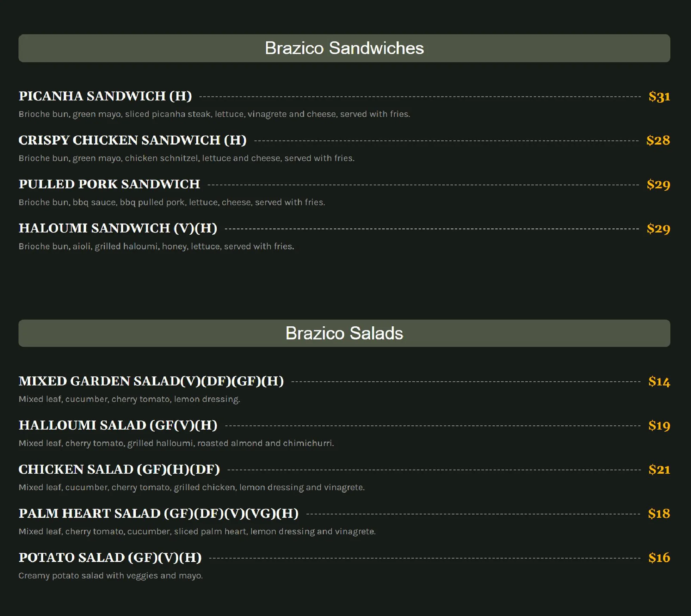Select the PICANHA SANDWICH (H) item name
This screenshot has width=691, height=616.
(105, 96)
